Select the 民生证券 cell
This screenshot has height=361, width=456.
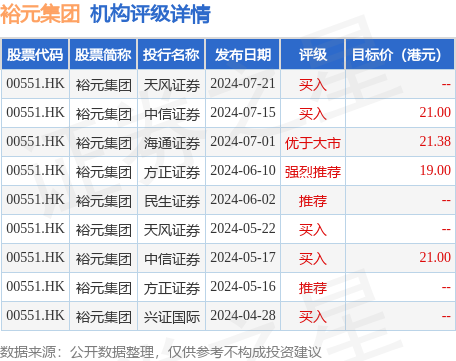point(172,201)
